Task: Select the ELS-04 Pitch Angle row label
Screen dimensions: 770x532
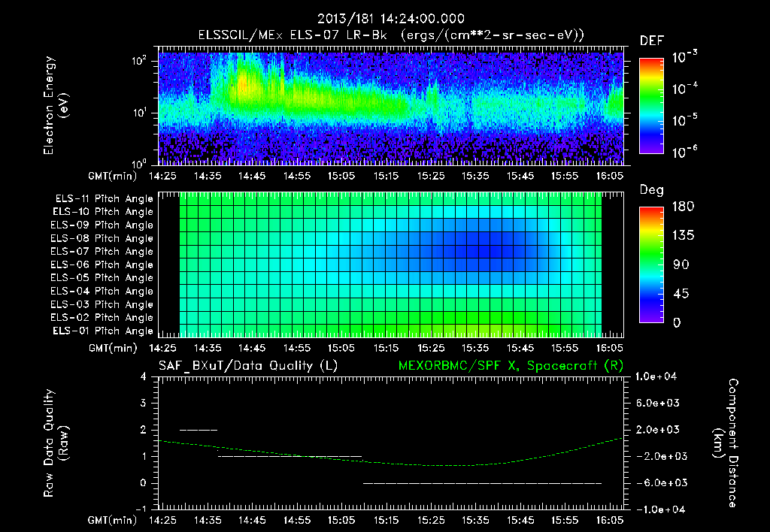Action: pos(102,292)
